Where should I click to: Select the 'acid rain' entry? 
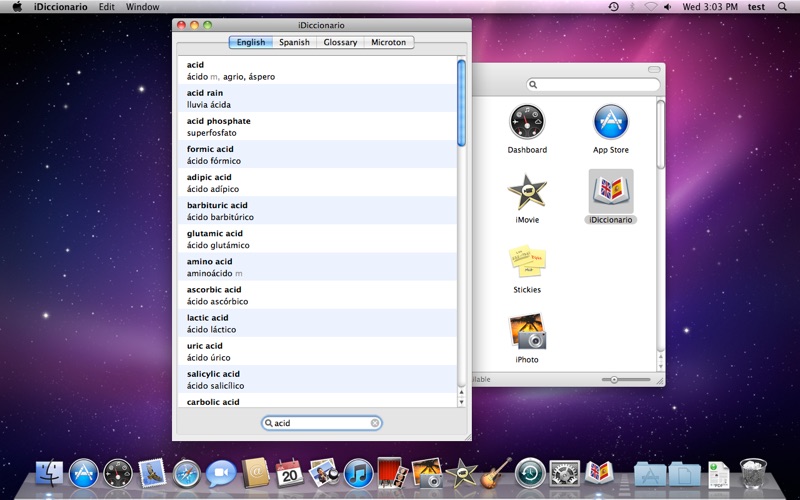317,98
